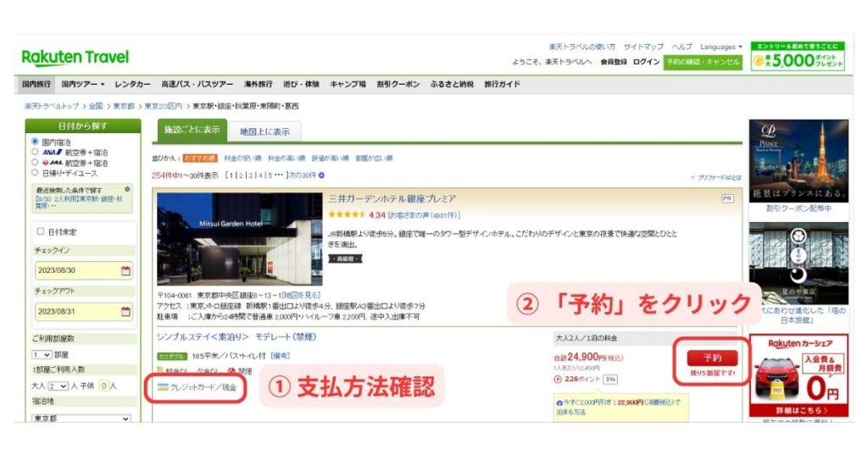Click the ログイン link
This screenshot has width=868, height=456.
tap(646, 61)
